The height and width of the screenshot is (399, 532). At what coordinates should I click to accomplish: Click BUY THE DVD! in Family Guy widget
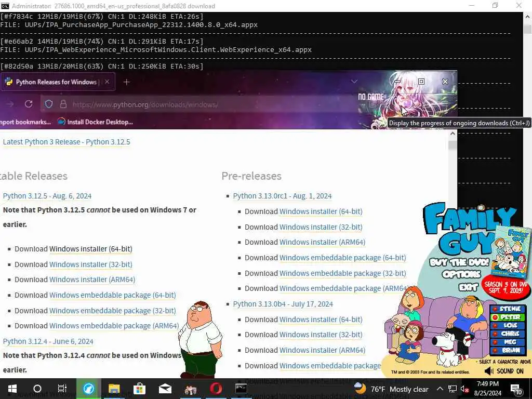click(x=459, y=262)
